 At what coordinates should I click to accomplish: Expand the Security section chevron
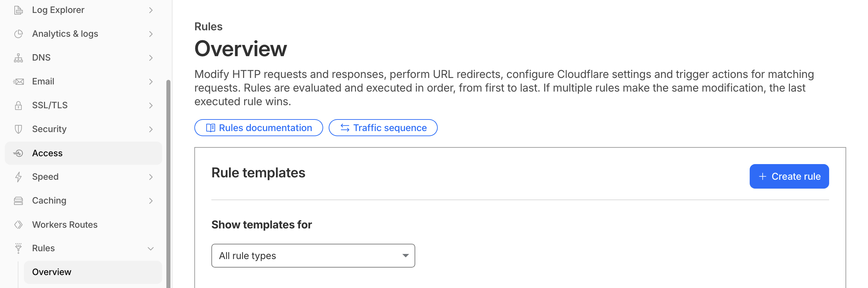[151, 129]
